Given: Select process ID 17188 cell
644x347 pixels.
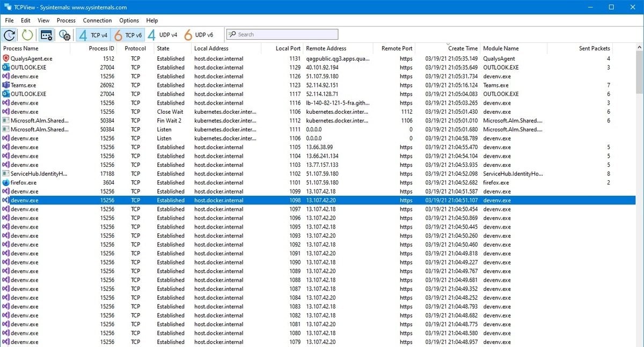Looking at the screenshot, I should tap(107, 174).
